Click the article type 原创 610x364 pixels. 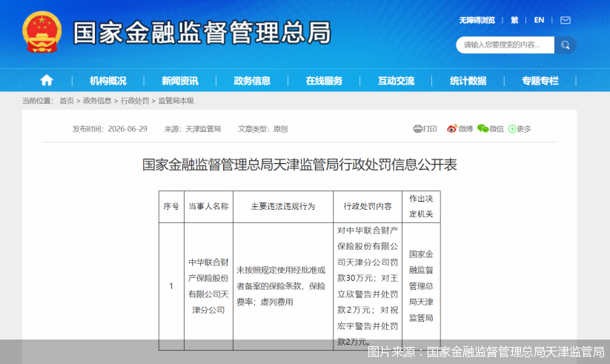280,129
